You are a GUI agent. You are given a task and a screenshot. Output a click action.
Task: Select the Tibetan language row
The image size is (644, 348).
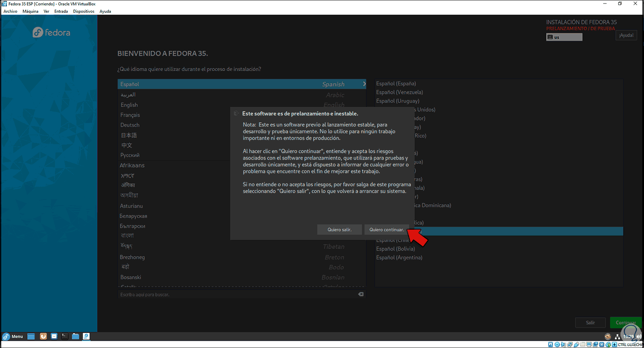(242, 246)
